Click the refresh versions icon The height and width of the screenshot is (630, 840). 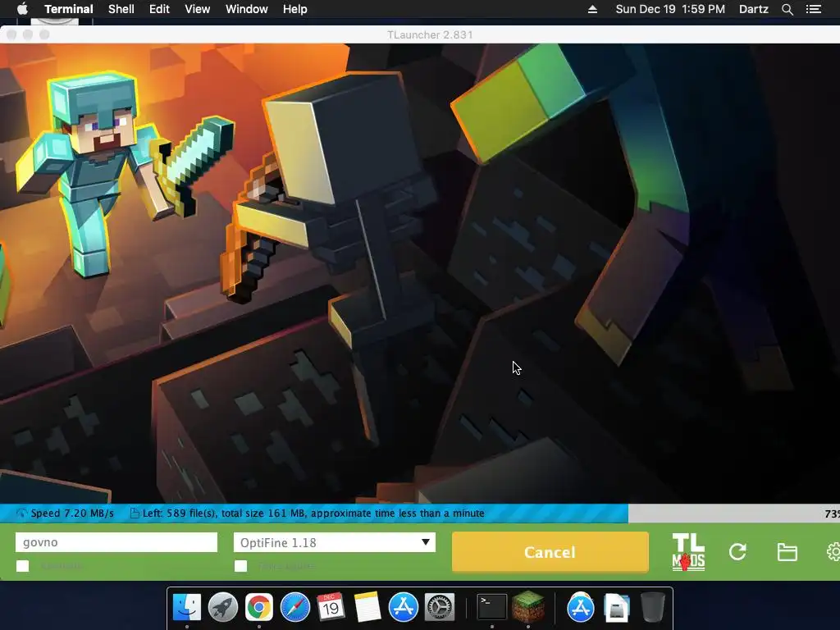click(737, 552)
